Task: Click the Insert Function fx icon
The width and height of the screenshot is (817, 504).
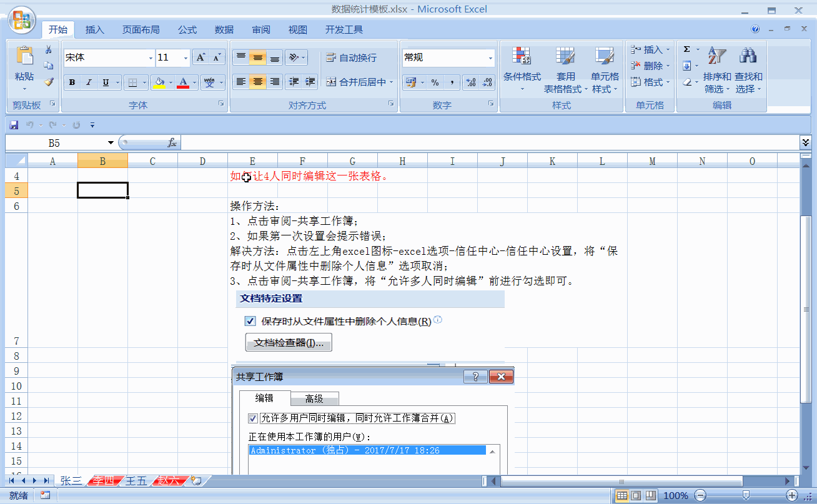Action: point(172,143)
